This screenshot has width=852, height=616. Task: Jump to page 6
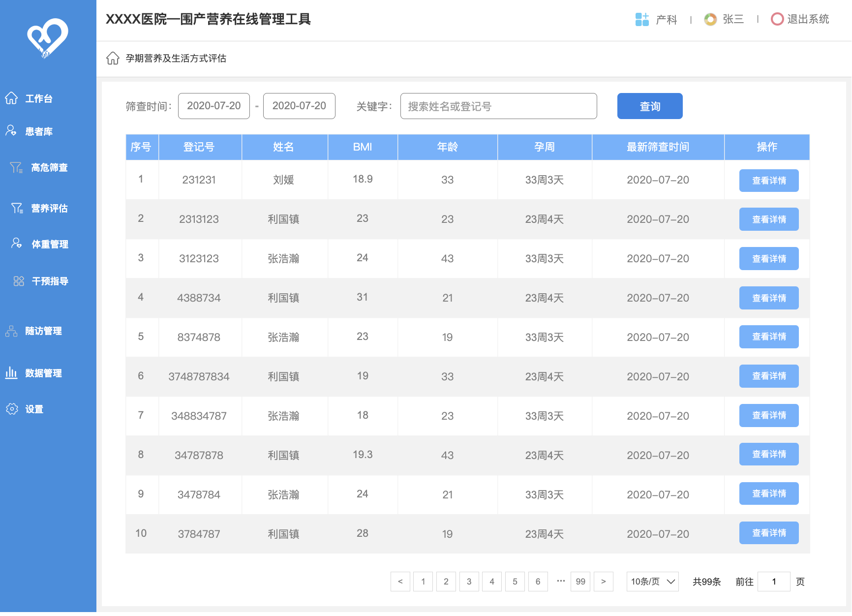pos(538,582)
